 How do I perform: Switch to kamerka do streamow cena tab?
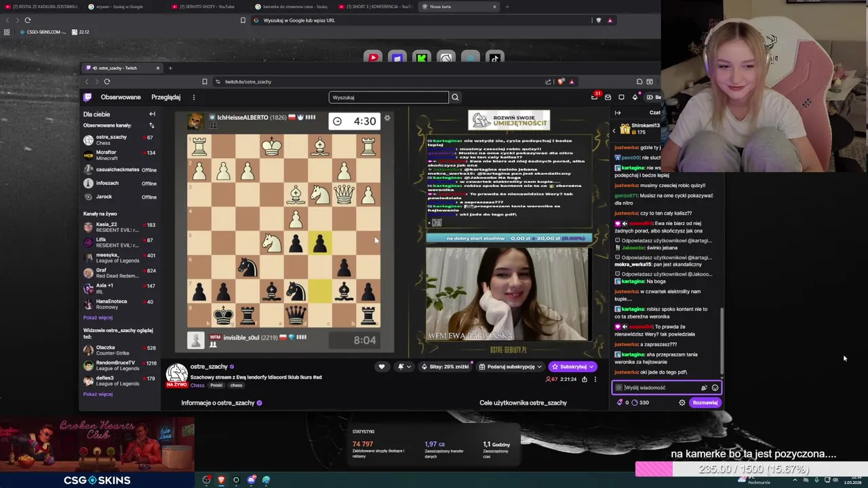tap(292, 7)
